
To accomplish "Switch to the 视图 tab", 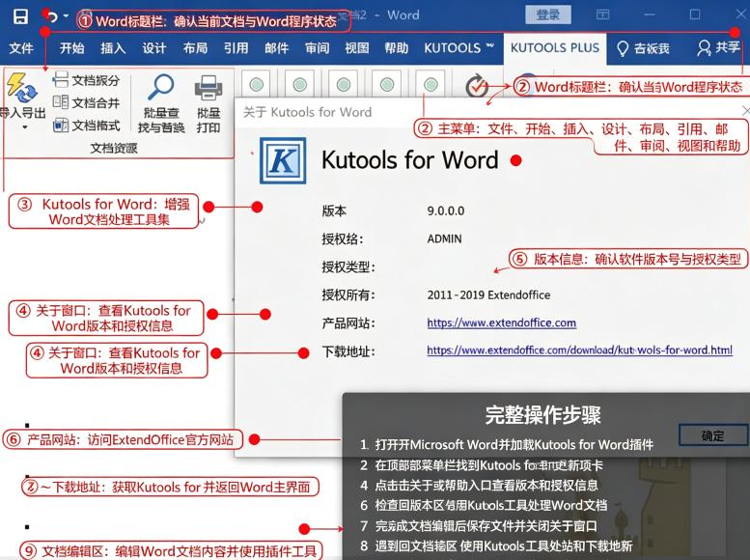I will tap(357, 48).
